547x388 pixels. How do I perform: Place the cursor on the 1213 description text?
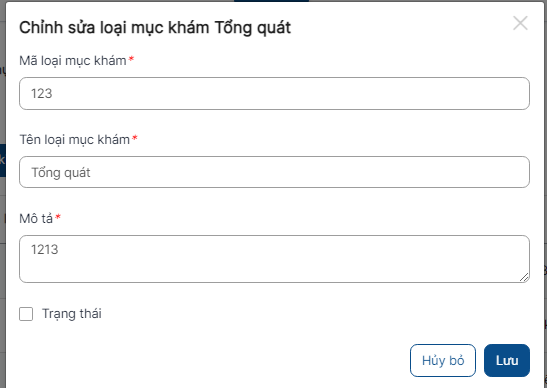tap(45, 249)
